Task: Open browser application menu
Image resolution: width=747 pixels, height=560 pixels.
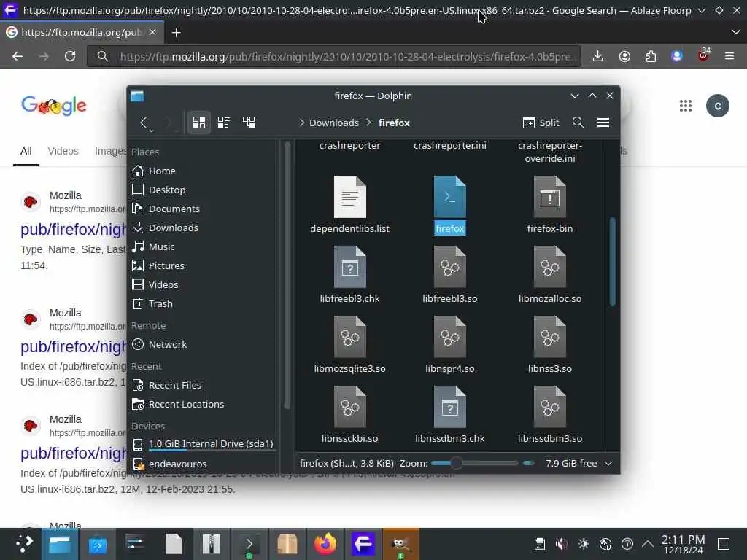Action: pos(729,57)
